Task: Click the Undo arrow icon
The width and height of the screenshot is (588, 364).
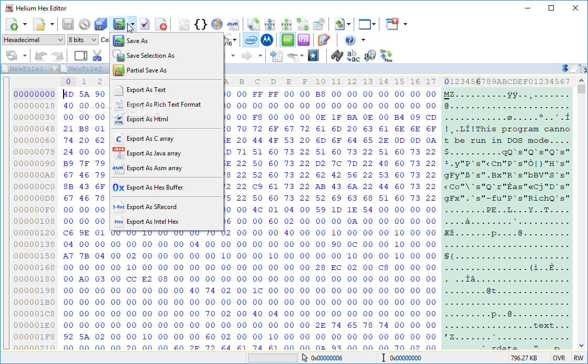Action: point(40,56)
